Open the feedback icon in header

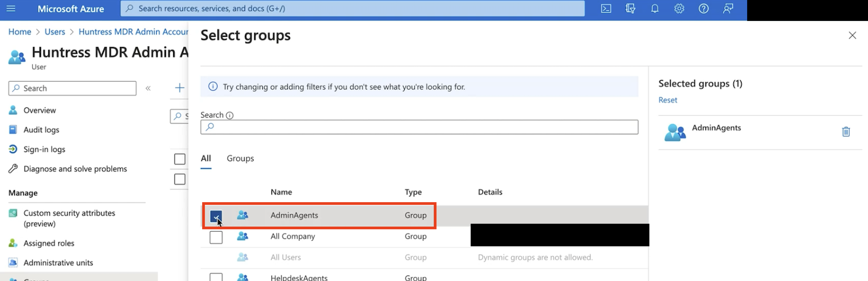point(728,9)
